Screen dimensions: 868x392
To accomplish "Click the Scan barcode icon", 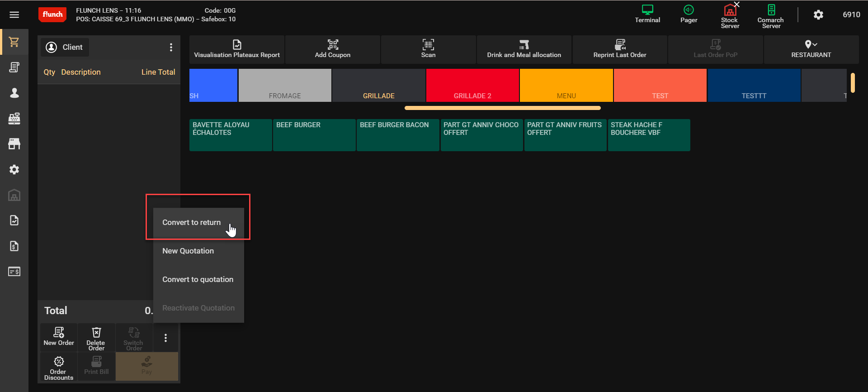I will pyautogui.click(x=428, y=45).
